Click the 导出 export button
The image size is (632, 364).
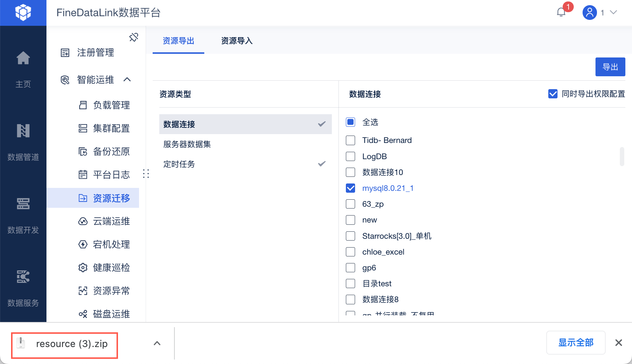pos(610,67)
